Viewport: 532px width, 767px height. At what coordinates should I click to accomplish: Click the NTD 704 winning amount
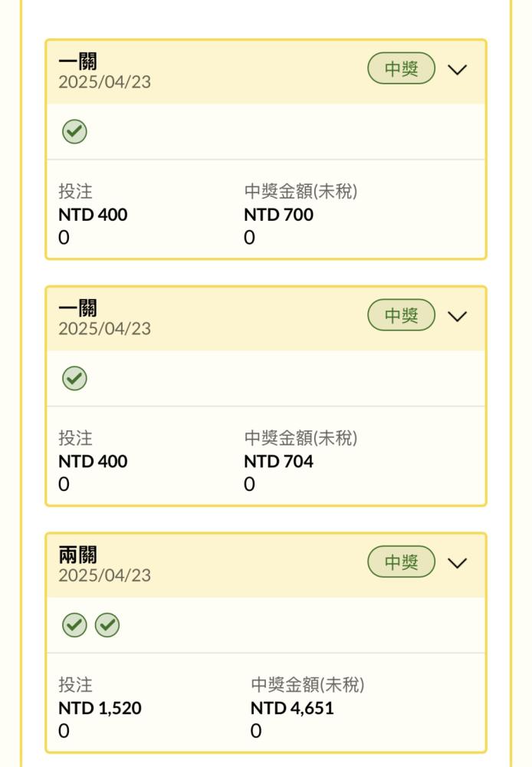point(279,461)
